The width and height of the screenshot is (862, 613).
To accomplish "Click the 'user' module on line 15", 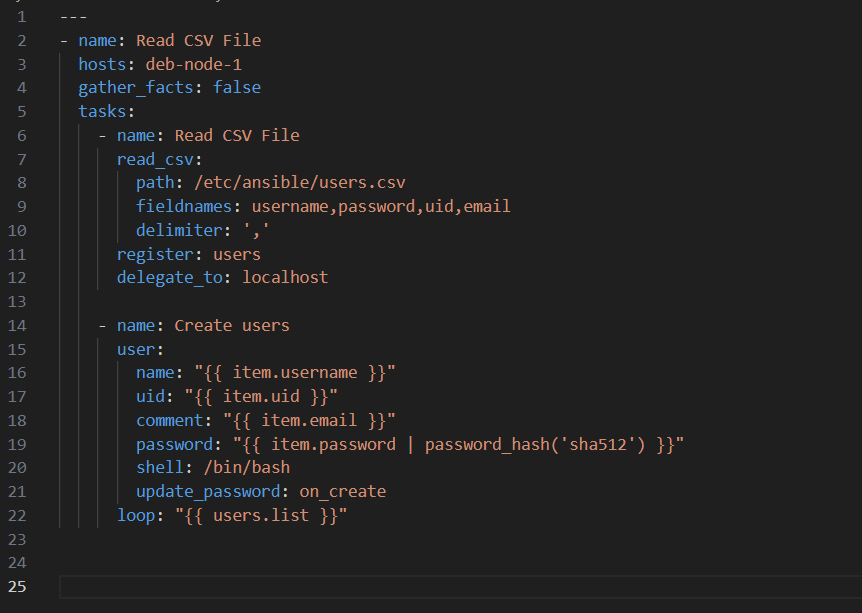I will (136, 350).
